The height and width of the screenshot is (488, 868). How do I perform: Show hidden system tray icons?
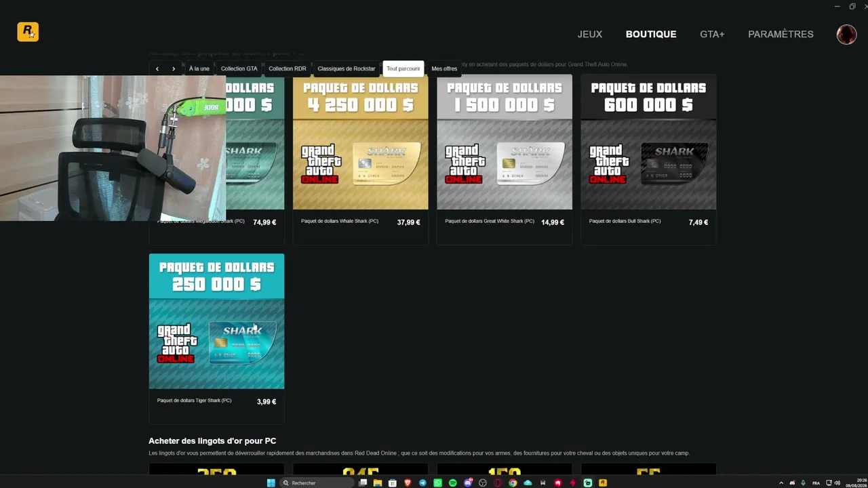(781, 483)
